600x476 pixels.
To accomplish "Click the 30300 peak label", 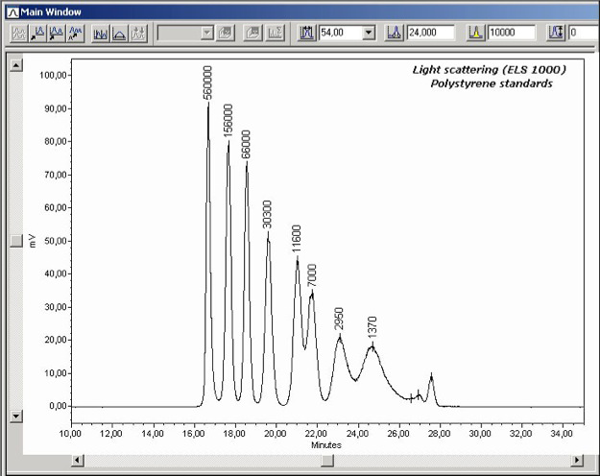I will click(x=267, y=214).
